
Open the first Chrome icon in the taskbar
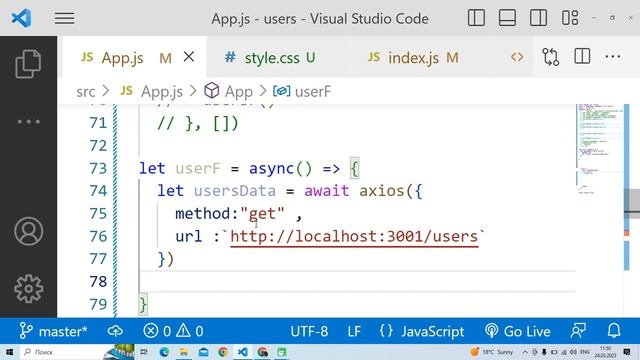tap(223, 352)
